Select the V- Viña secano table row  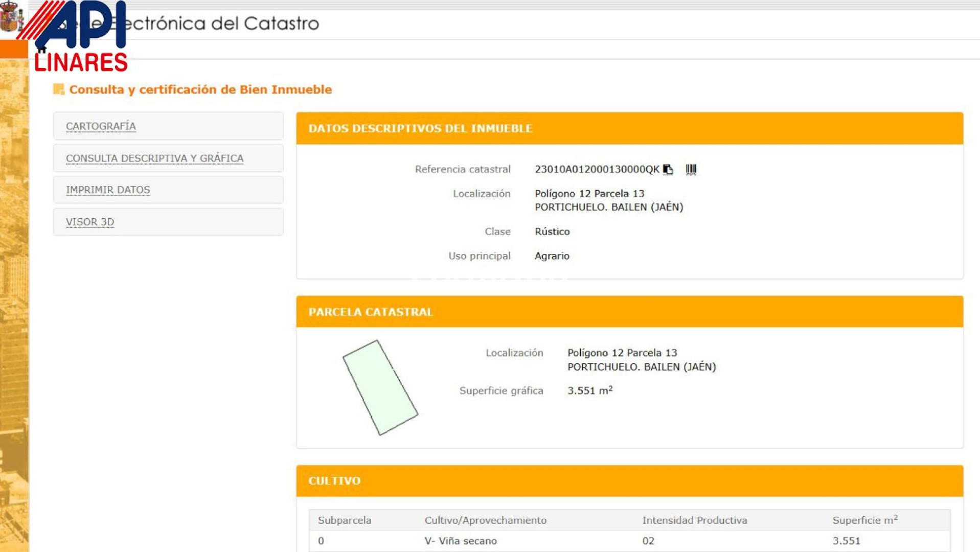click(x=461, y=541)
